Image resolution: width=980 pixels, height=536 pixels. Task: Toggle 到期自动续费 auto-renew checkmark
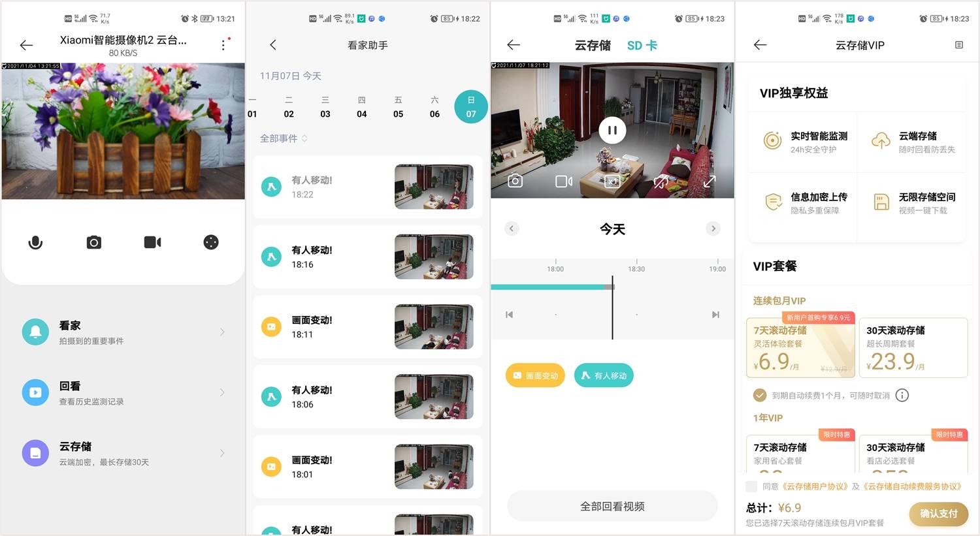click(x=760, y=395)
